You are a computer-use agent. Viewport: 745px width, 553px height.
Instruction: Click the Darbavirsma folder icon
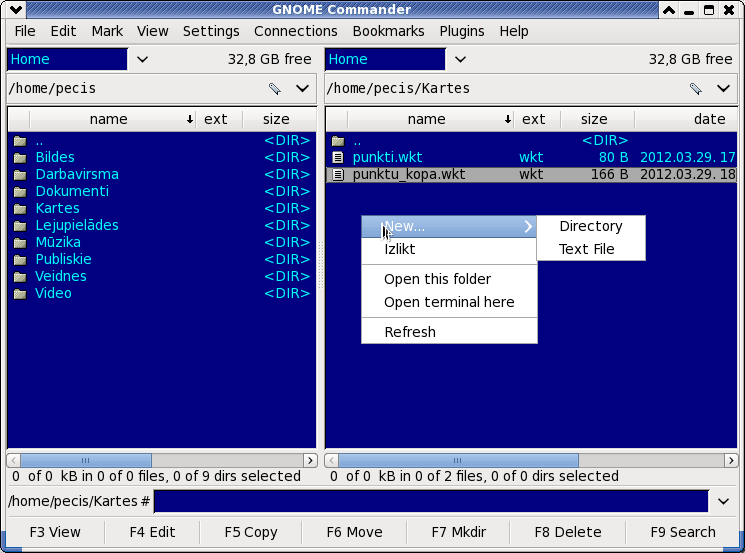tap(20, 175)
